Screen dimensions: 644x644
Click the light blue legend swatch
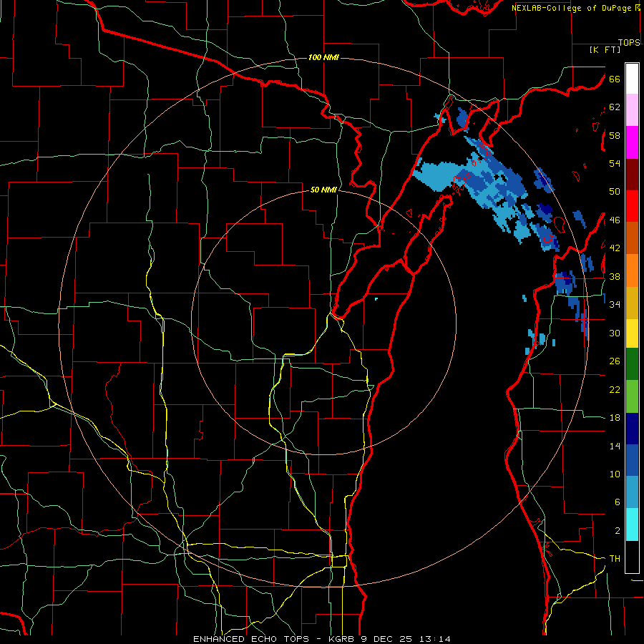pyautogui.click(x=632, y=492)
